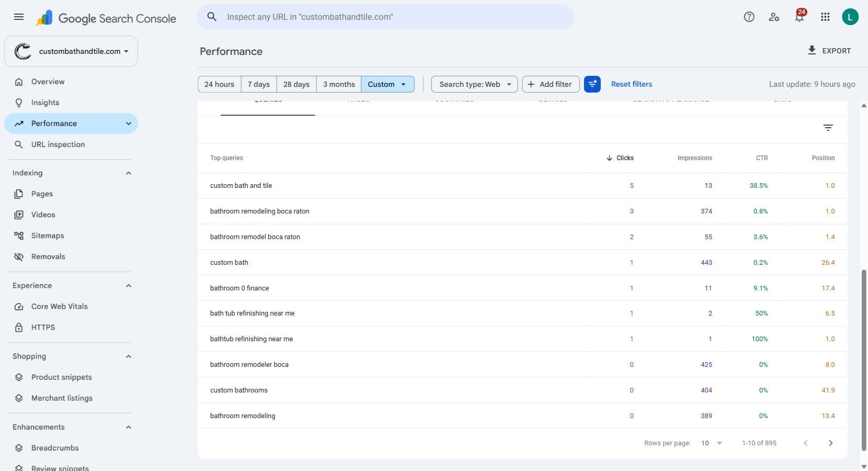This screenshot has width=868, height=471.
Task: Open Rows per page dropdown
Action: pos(712,443)
